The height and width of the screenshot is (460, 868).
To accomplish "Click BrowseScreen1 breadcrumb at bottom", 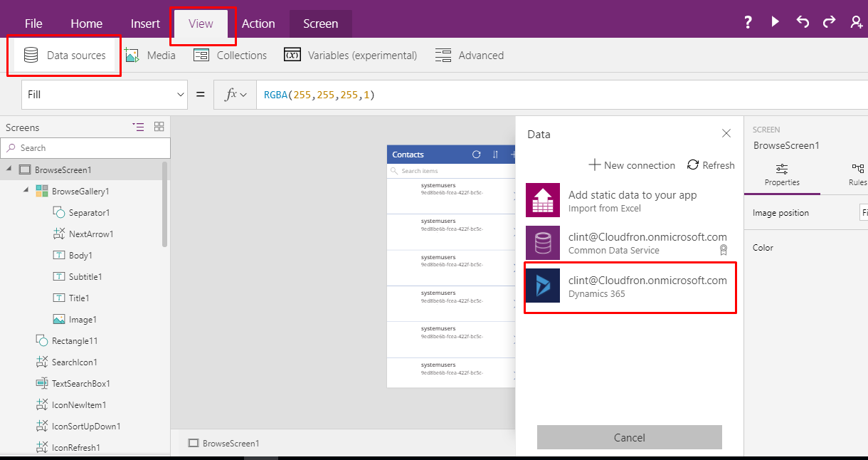I will (x=224, y=443).
